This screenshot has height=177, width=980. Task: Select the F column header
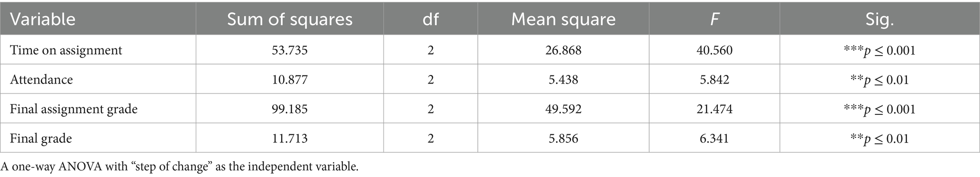click(x=714, y=19)
